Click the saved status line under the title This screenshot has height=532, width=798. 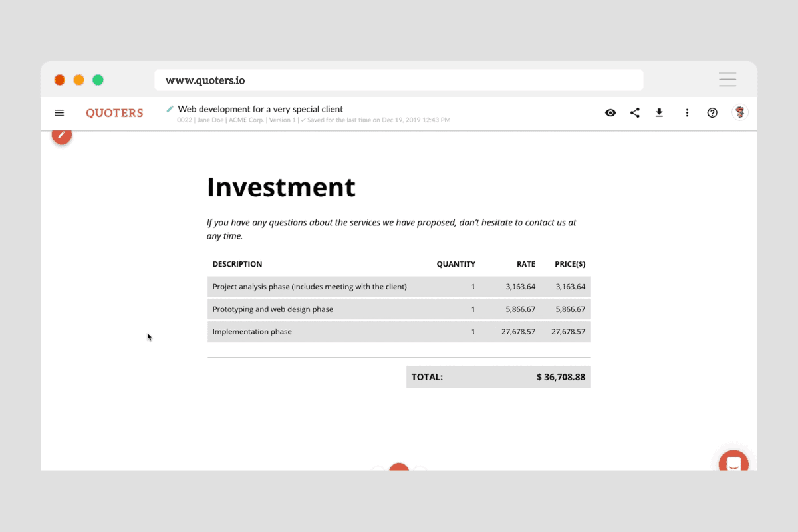tap(314, 120)
